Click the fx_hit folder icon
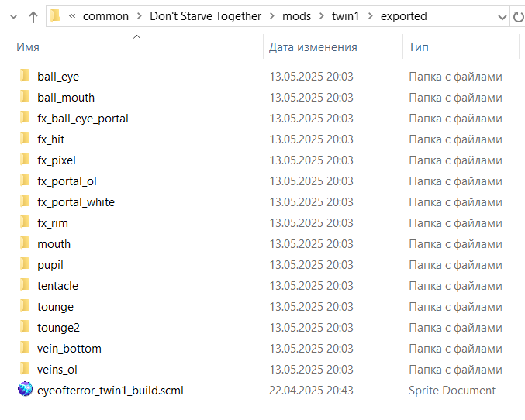525x420 pixels. coord(25,139)
